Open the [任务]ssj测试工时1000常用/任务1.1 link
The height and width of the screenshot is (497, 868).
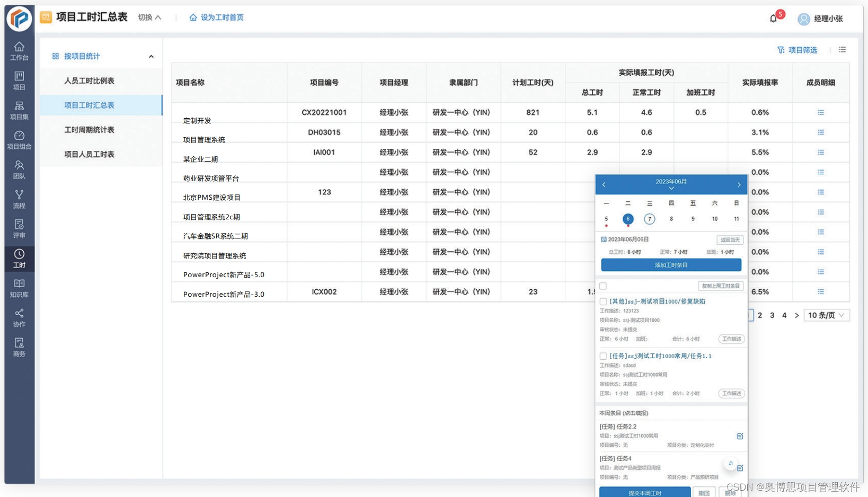tap(660, 356)
